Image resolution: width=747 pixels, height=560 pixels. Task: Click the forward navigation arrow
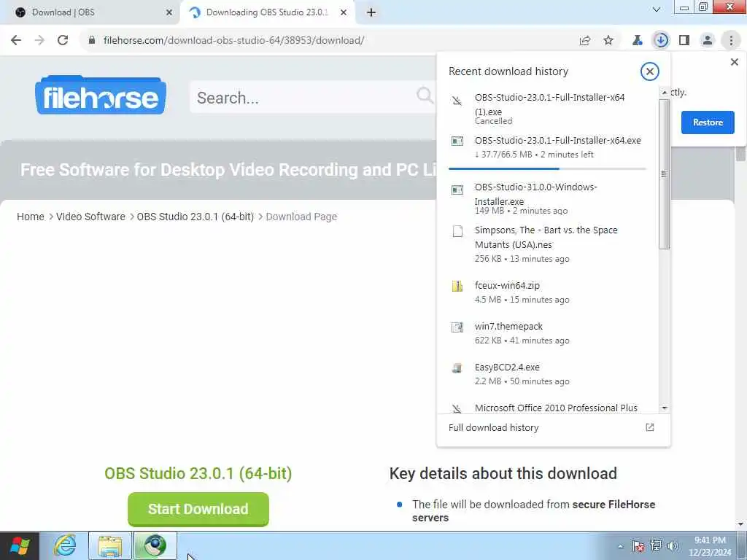click(x=39, y=40)
